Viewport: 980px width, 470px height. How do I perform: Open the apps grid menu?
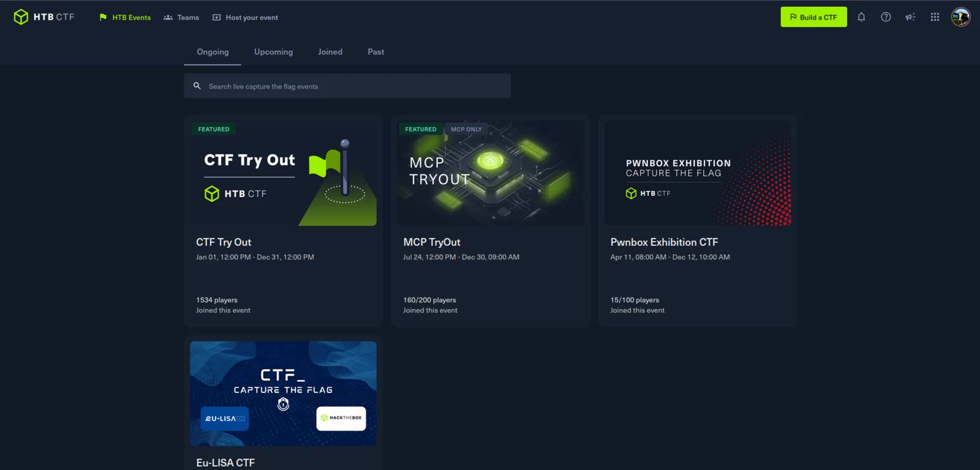pyautogui.click(x=935, y=17)
